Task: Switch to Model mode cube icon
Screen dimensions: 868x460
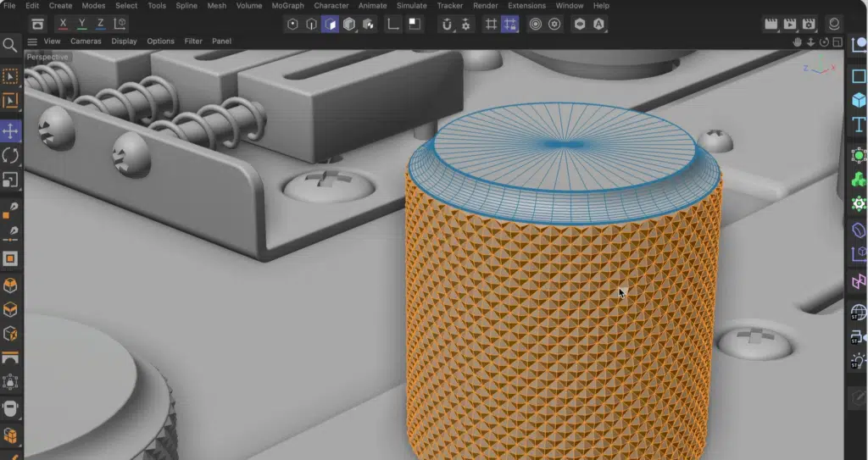Action: click(x=349, y=24)
